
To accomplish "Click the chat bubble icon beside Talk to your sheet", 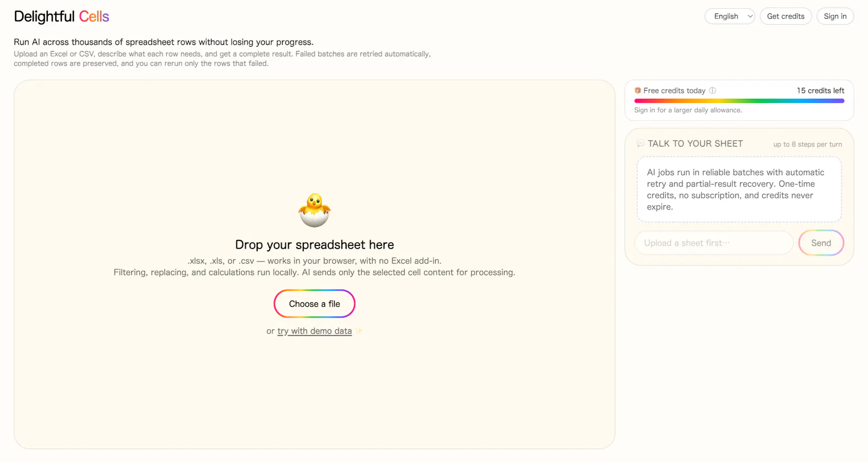I will click(x=641, y=143).
